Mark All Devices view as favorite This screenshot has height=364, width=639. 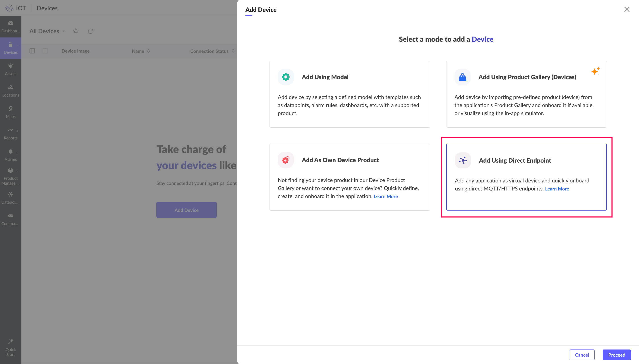pyautogui.click(x=76, y=31)
